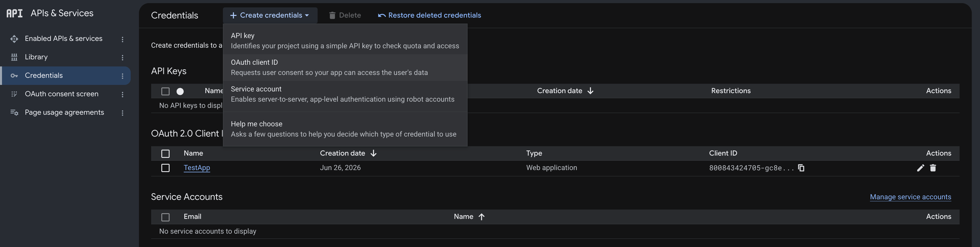This screenshot has height=247, width=980.
Task: Sort API Keys by Creation date arrow
Action: (590, 91)
